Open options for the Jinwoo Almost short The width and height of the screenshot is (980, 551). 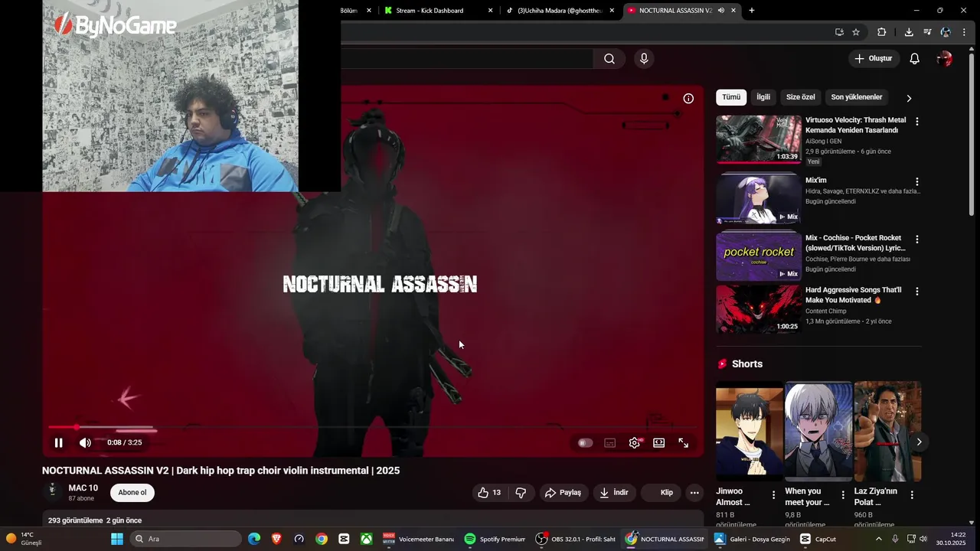coord(773,495)
